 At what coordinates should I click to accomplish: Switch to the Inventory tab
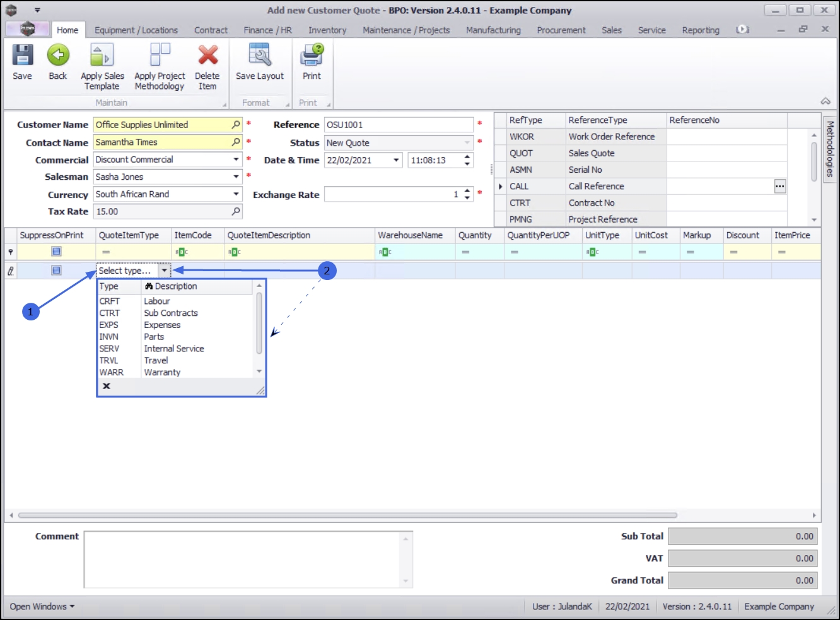point(327,30)
